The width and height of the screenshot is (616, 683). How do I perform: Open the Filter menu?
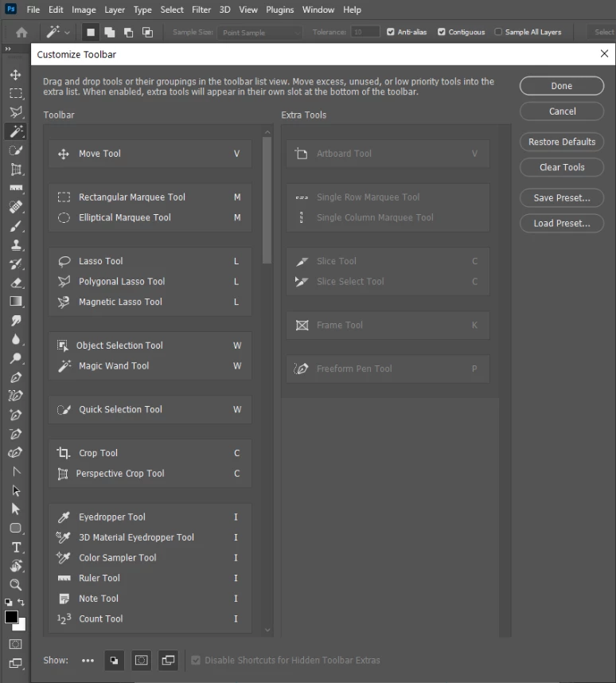tap(201, 10)
